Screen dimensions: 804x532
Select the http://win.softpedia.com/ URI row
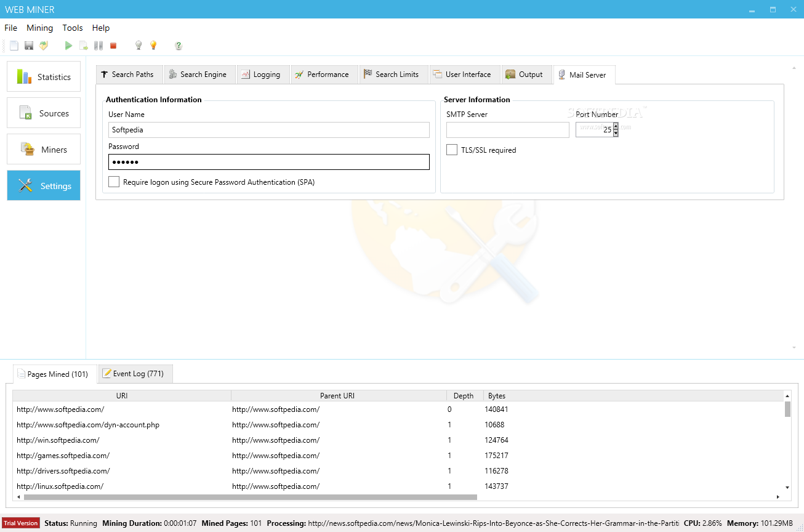[x=58, y=440]
